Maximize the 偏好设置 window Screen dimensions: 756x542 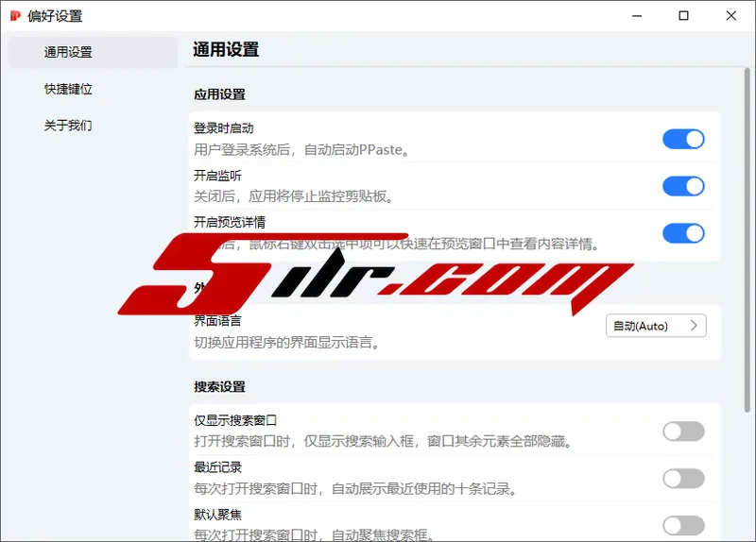point(683,16)
